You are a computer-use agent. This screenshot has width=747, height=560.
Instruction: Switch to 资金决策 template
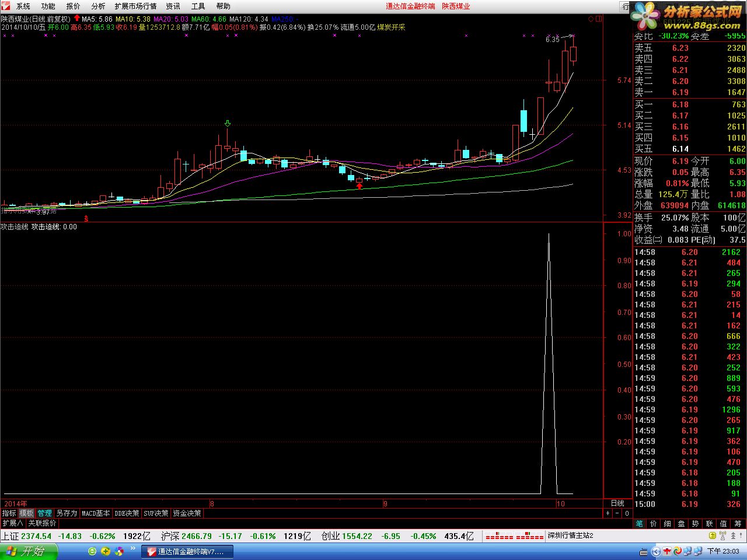click(187, 513)
